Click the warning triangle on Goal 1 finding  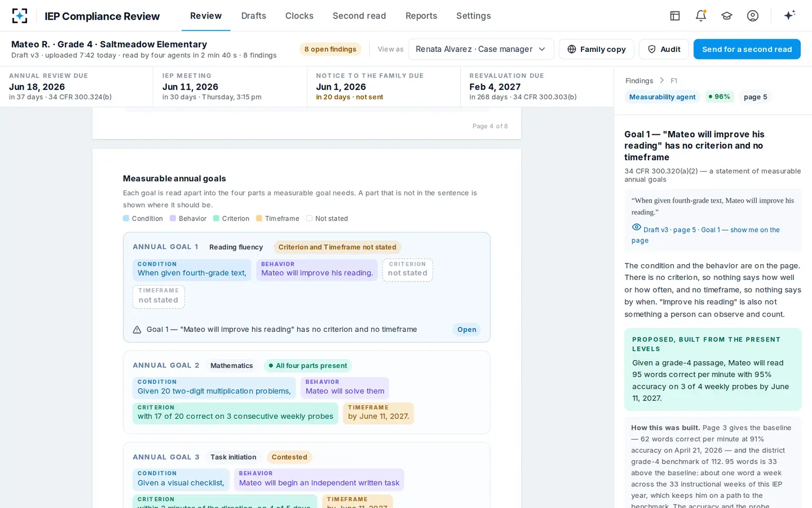pos(137,330)
